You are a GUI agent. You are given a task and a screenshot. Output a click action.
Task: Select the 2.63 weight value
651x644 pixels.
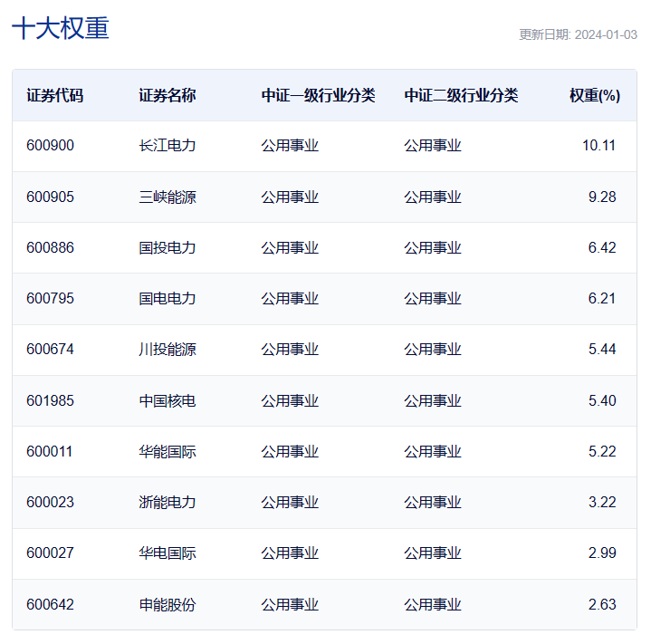pos(601,604)
